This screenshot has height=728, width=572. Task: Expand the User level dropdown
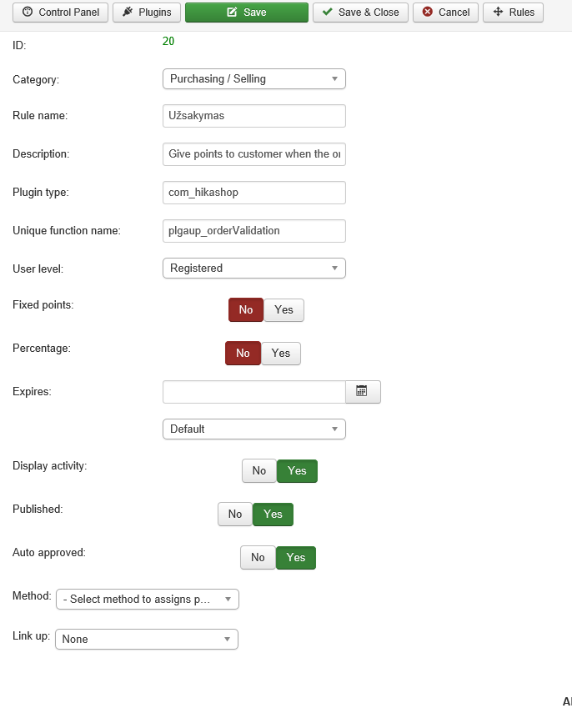pyautogui.click(x=253, y=269)
